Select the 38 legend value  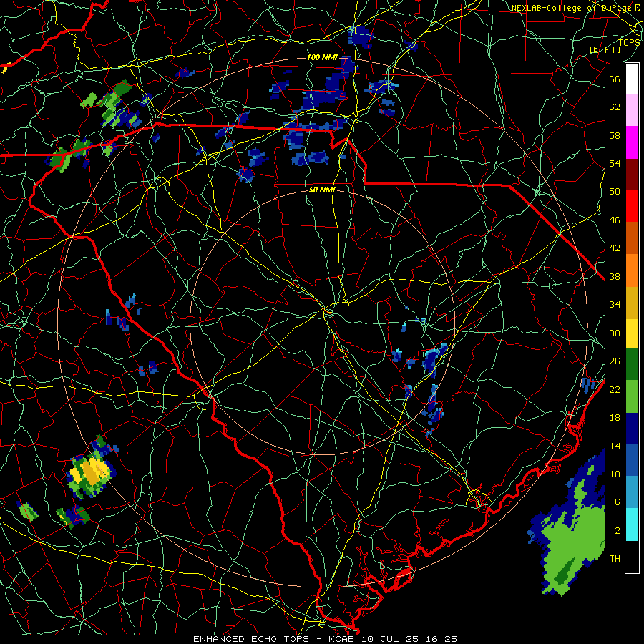[x=615, y=276]
